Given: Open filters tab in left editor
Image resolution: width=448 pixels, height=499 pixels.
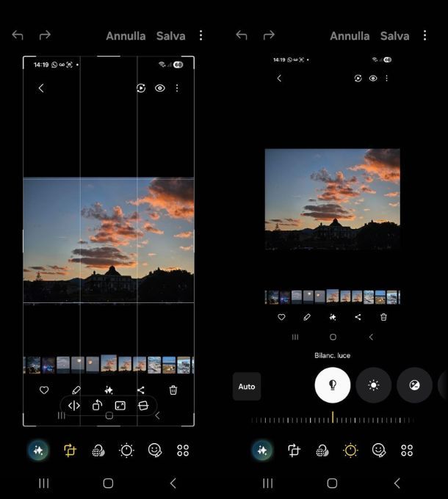Looking at the screenshot, I should pyautogui.click(x=98, y=451).
